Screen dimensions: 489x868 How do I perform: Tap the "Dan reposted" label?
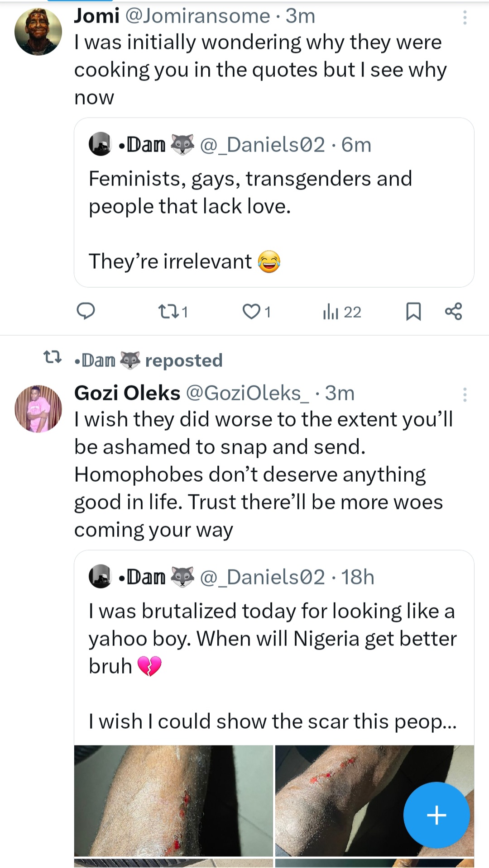point(149,360)
